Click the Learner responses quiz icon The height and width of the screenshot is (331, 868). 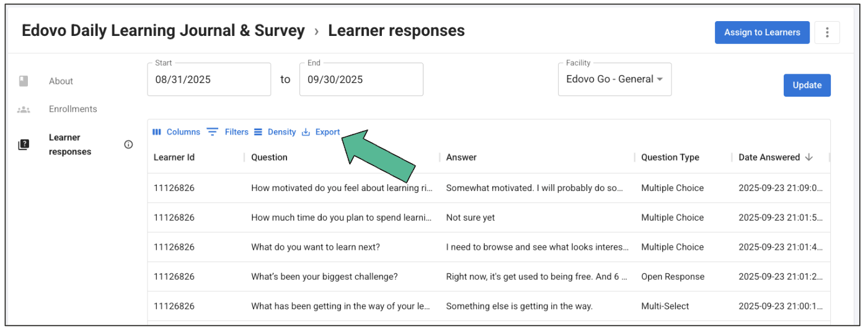pos(24,144)
